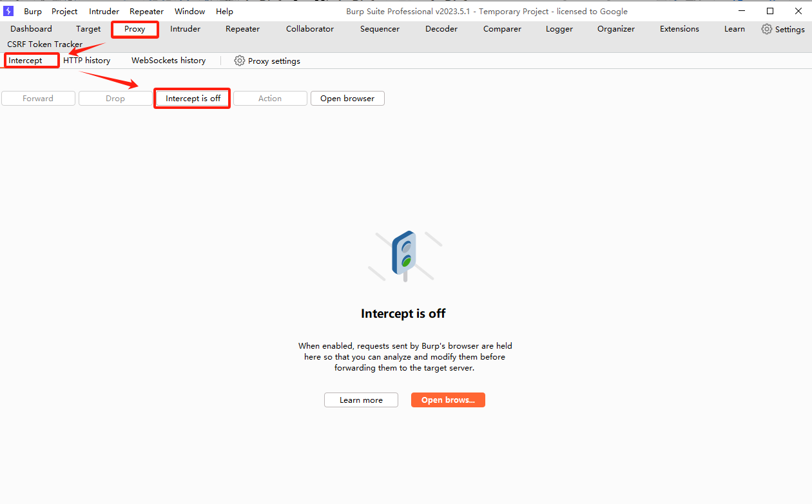
Task: Open the CSRF Token Tracker tab
Action: (x=44, y=44)
